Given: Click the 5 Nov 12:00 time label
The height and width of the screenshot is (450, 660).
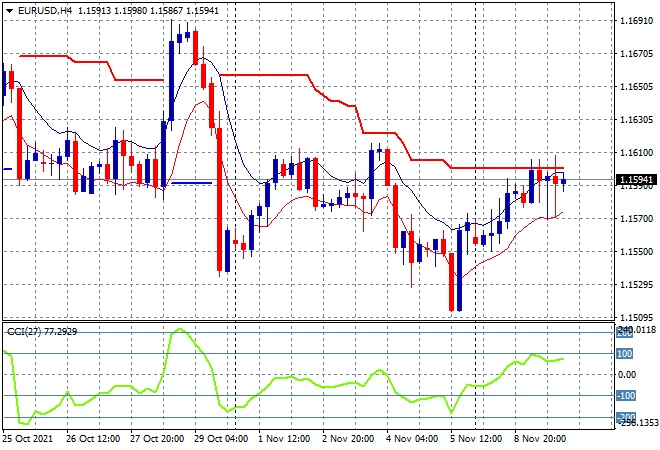Looking at the screenshot, I should click(x=476, y=439).
